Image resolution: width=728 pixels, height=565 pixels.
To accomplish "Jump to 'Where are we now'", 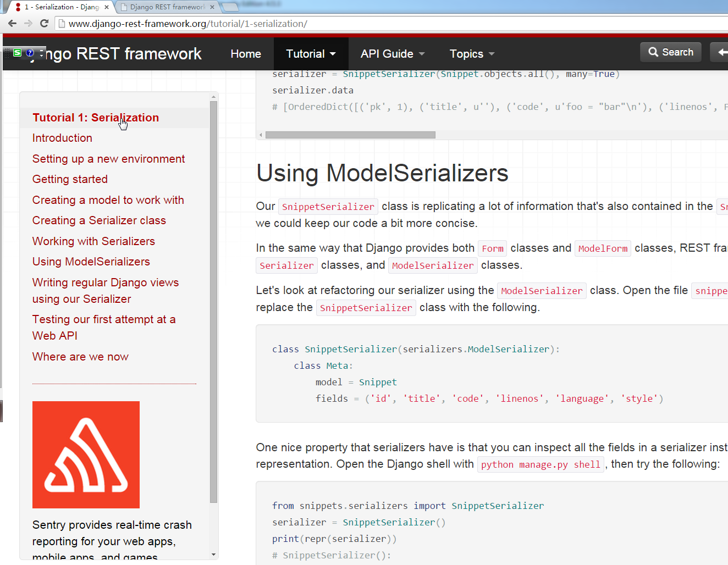I will [80, 357].
